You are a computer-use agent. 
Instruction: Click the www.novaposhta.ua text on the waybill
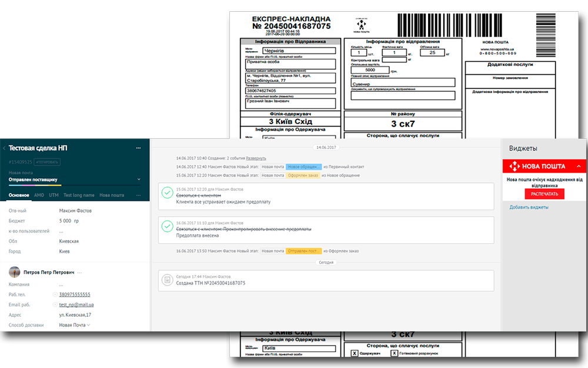point(497,49)
